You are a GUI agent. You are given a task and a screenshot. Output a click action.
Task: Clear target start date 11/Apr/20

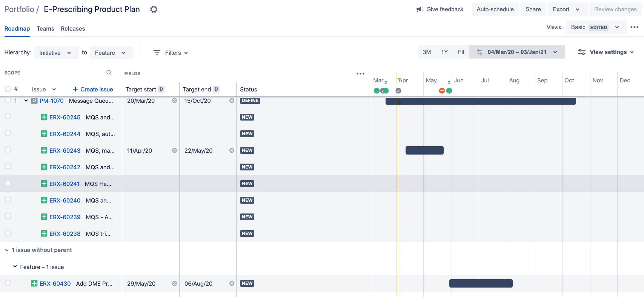pos(174,150)
